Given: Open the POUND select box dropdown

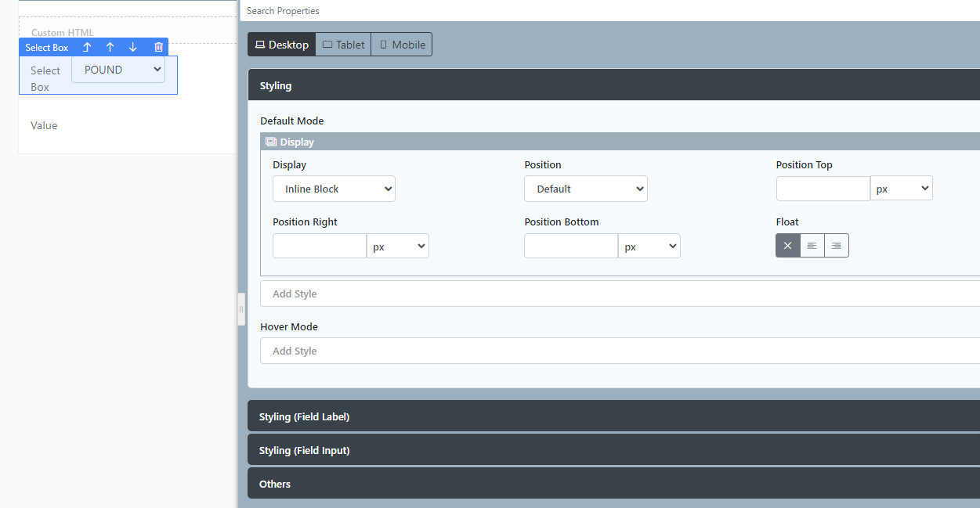Looking at the screenshot, I should tap(118, 70).
